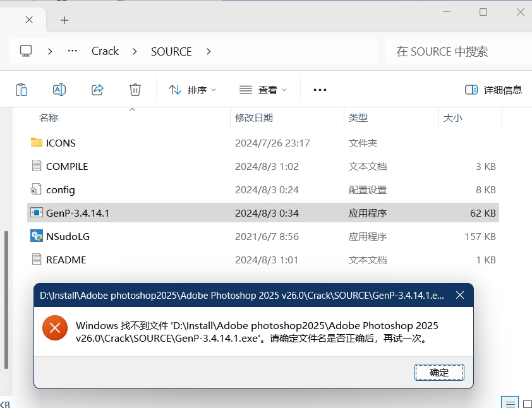Image resolution: width=532 pixels, height=408 pixels.
Task: Open the 排序 sort dropdown
Action: coord(192,90)
